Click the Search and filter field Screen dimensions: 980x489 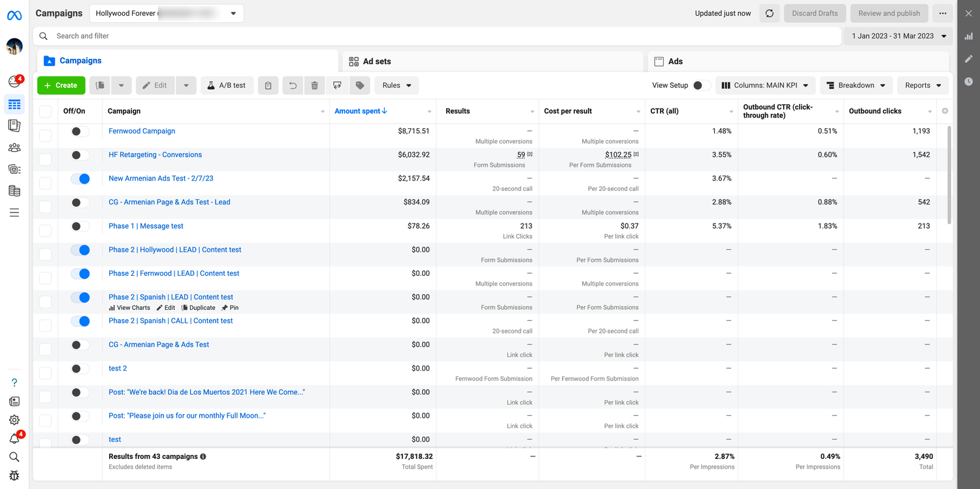click(437, 36)
